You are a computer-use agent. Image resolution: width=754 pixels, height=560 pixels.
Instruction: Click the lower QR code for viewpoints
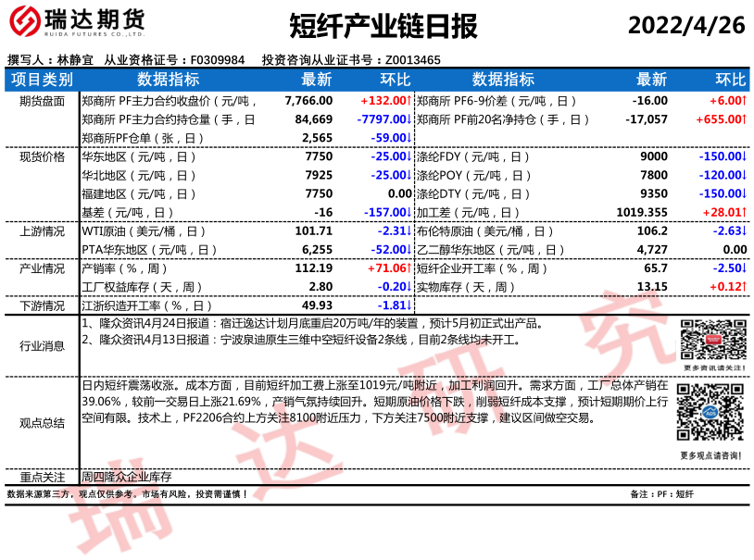pos(710,414)
